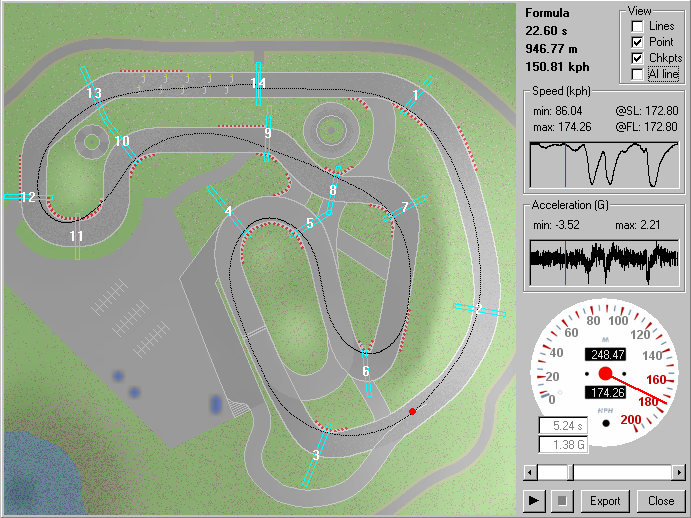Enable the AI line checkbox
The image size is (691, 518).
coord(637,74)
